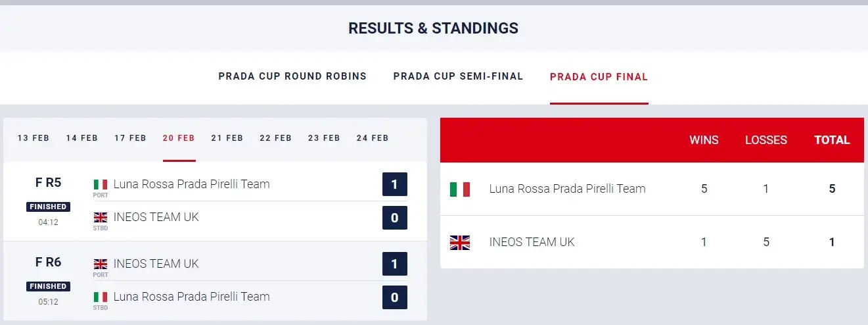
Task: Click the UK flag in race F R6
Action: (x=101, y=264)
